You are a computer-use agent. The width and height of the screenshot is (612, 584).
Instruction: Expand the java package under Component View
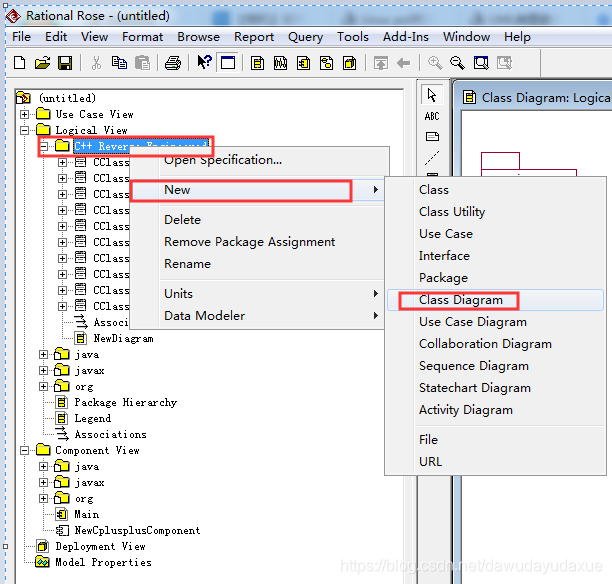44,466
